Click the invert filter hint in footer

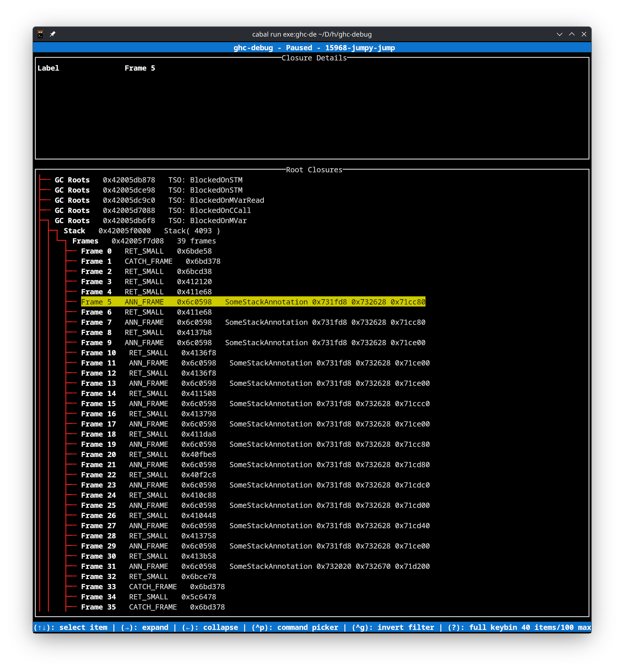[x=393, y=627]
